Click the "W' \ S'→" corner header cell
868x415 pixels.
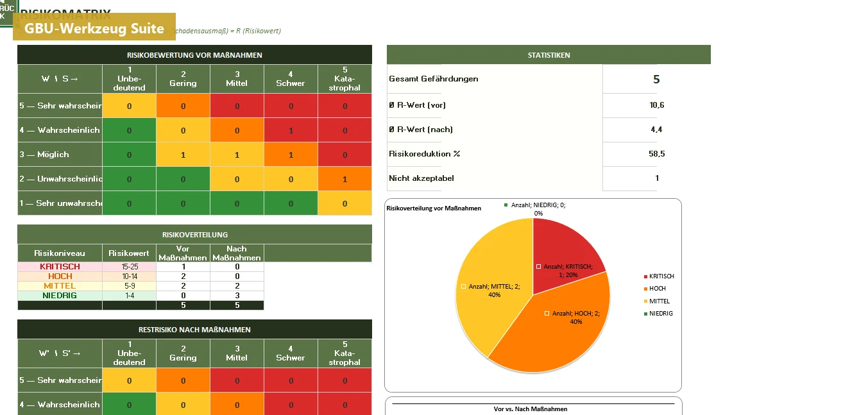60,353
